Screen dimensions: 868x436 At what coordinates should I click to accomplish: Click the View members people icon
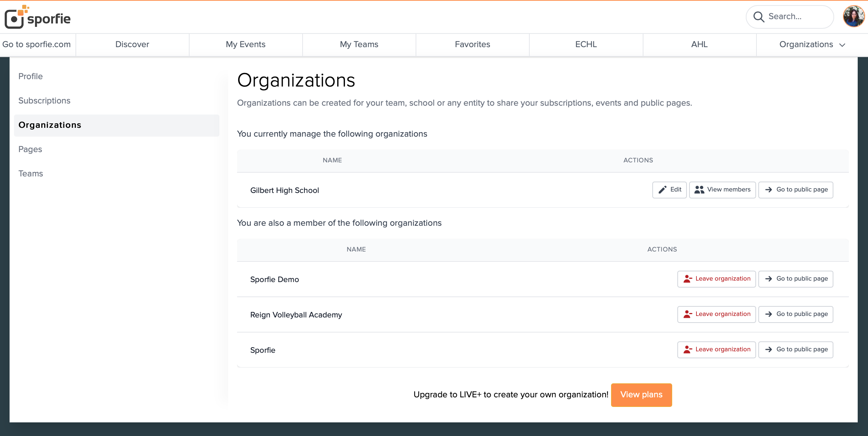click(x=699, y=190)
